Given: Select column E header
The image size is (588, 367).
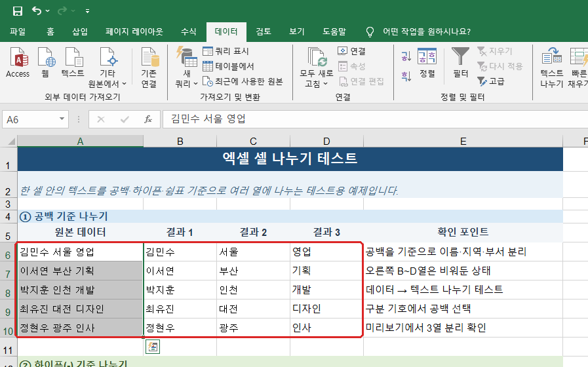Looking at the screenshot, I should (x=463, y=142).
